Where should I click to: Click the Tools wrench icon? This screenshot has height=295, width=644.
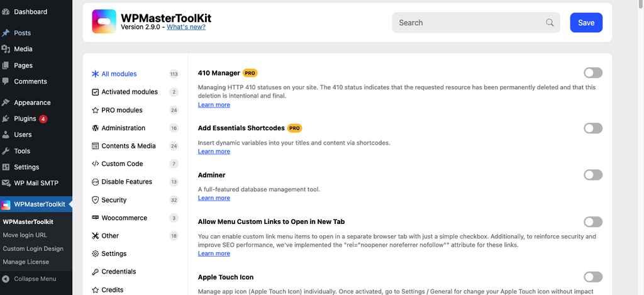(x=6, y=151)
